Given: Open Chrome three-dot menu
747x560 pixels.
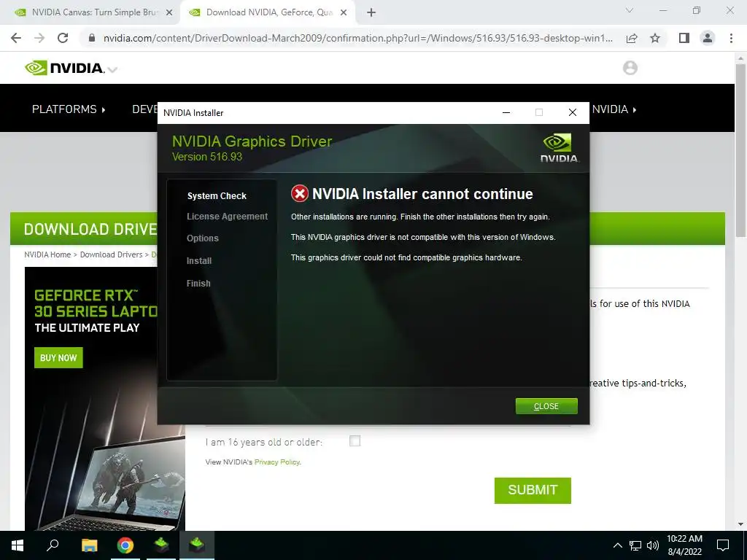Looking at the screenshot, I should point(731,38).
